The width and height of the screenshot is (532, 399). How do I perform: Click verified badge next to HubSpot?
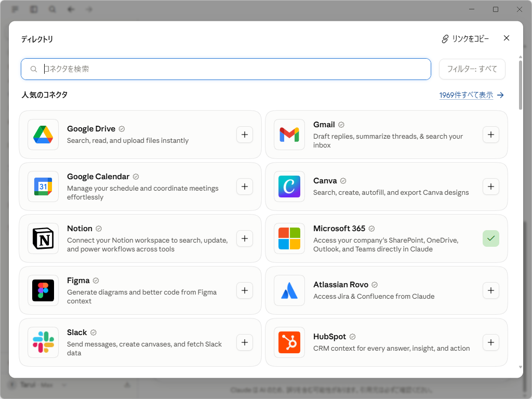pyautogui.click(x=353, y=337)
